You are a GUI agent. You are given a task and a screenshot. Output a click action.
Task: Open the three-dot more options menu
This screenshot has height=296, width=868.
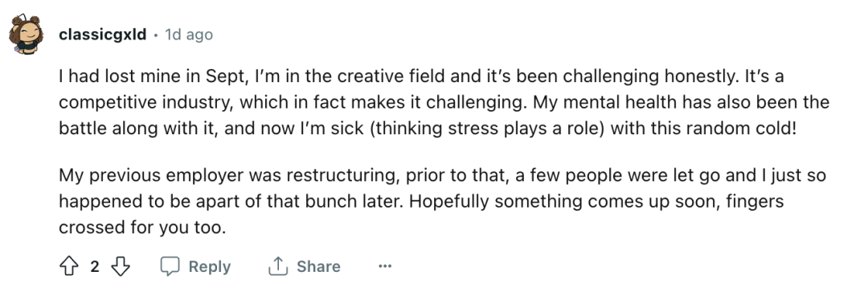385,266
